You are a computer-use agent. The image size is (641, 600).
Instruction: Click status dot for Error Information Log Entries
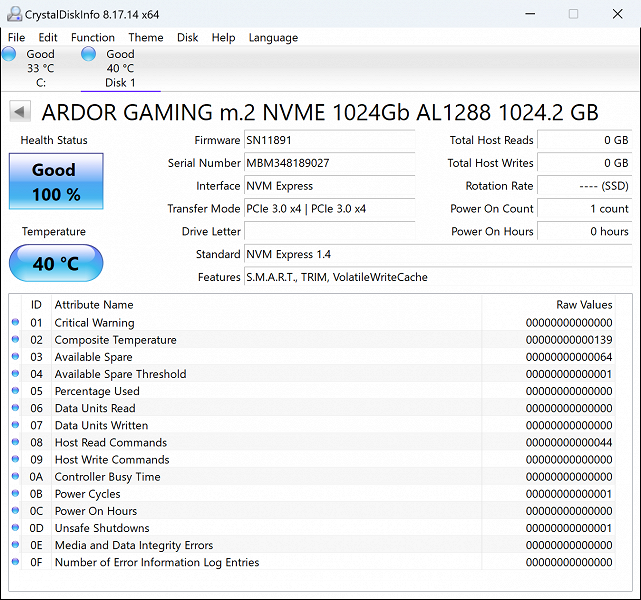[16, 562]
